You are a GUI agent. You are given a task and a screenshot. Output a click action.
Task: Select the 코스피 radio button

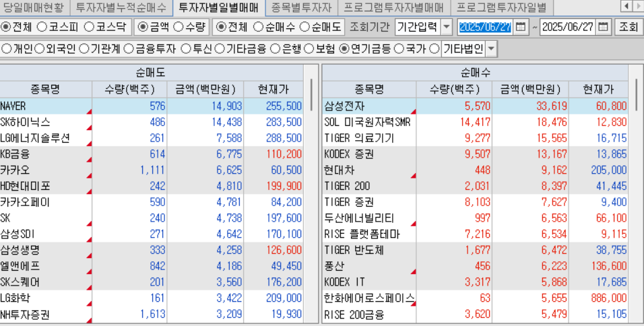click(x=42, y=27)
